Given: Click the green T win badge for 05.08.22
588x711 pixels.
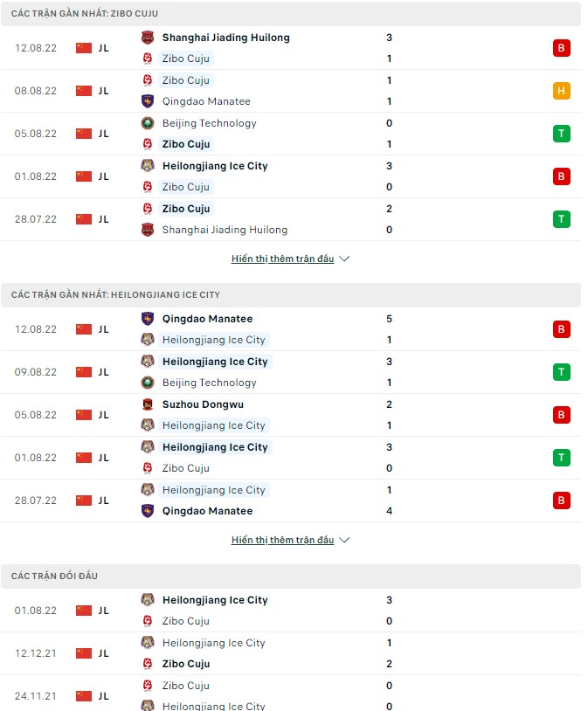Looking at the screenshot, I should (561, 134).
